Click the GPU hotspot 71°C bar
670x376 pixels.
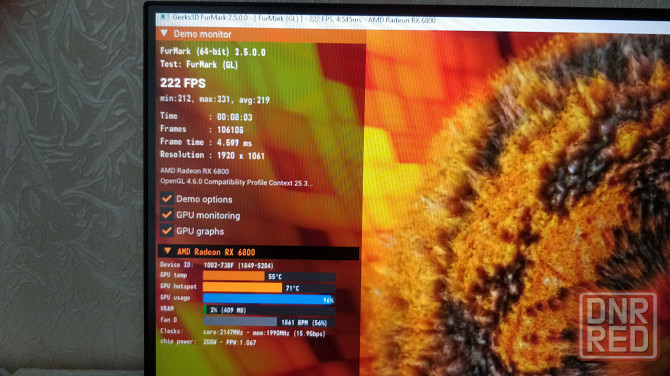(x=269, y=288)
